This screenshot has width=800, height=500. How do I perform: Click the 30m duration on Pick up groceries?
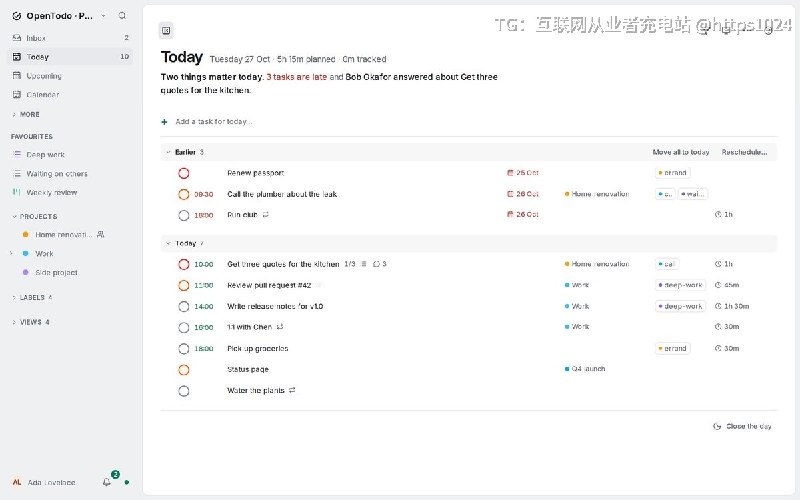click(727, 348)
